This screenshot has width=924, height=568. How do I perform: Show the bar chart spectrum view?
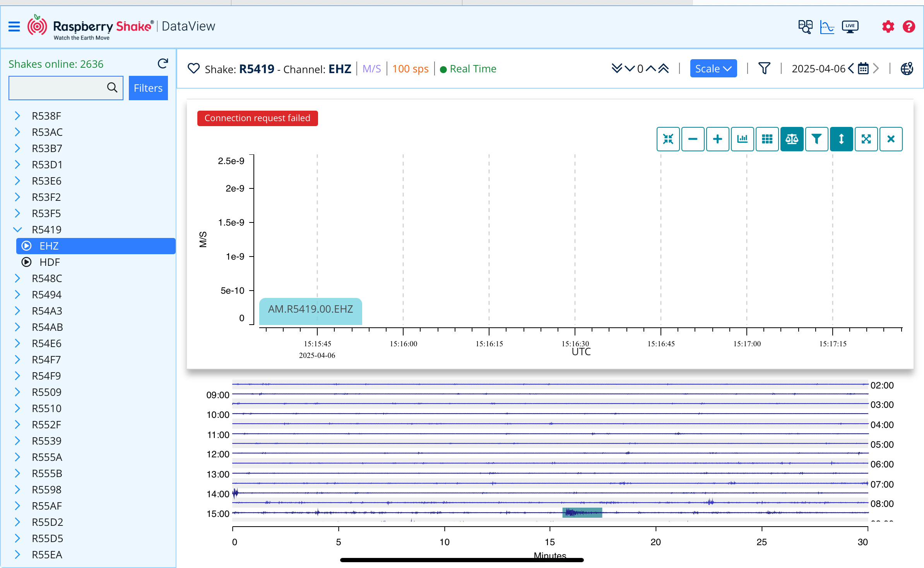[743, 139]
